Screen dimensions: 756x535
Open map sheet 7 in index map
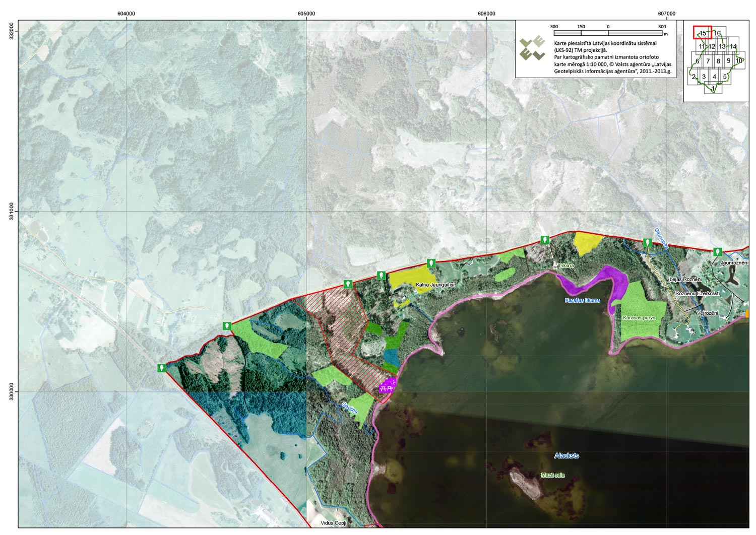708,61
